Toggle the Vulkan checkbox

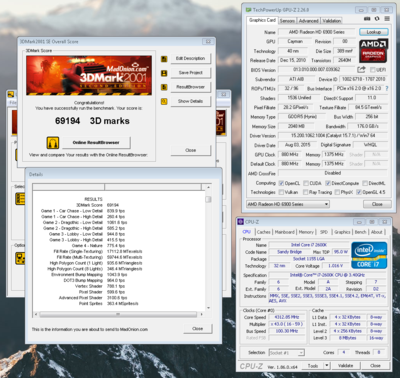click(x=281, y=192)
